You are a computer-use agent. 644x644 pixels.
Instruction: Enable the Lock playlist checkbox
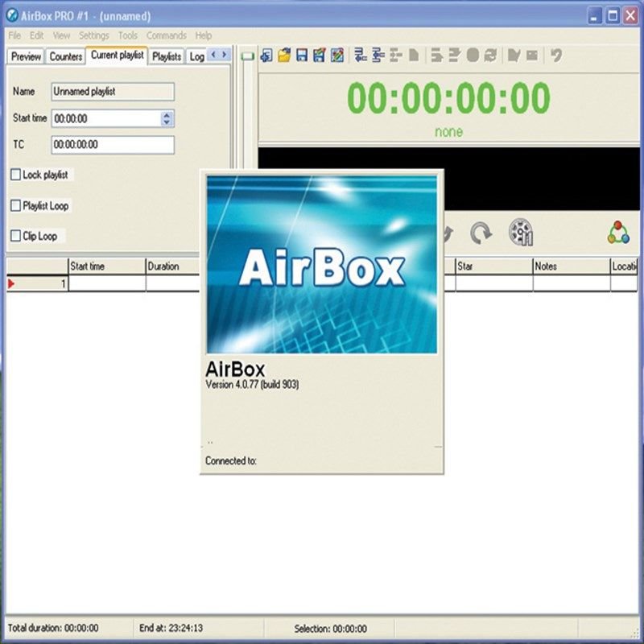point(15,175)
